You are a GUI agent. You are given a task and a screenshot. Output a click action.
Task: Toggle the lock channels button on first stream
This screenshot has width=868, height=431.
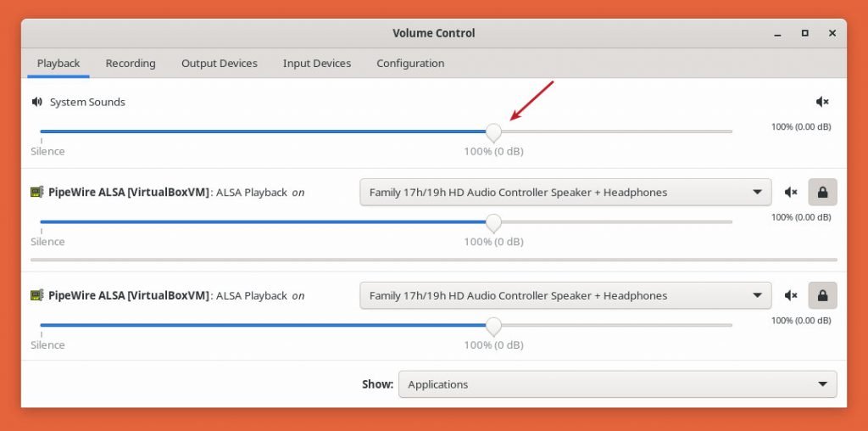point(822,193)
